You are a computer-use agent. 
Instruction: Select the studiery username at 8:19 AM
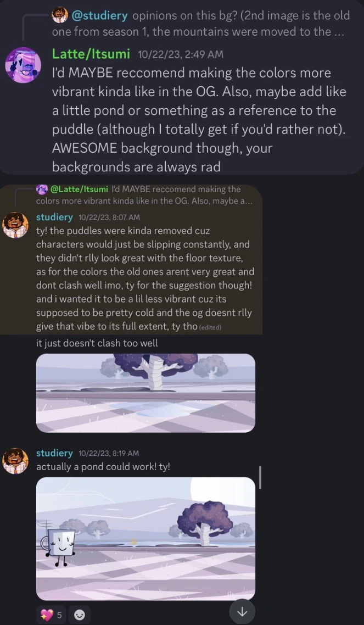point(54,453)
